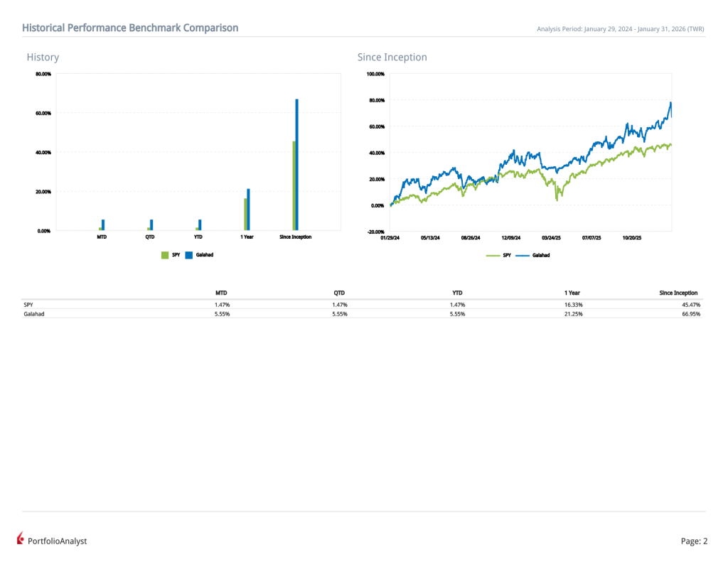This screenshot has height=562, width=728.
Task: Click the SPY MTD value 1.47%
Action: coord(222,305)
